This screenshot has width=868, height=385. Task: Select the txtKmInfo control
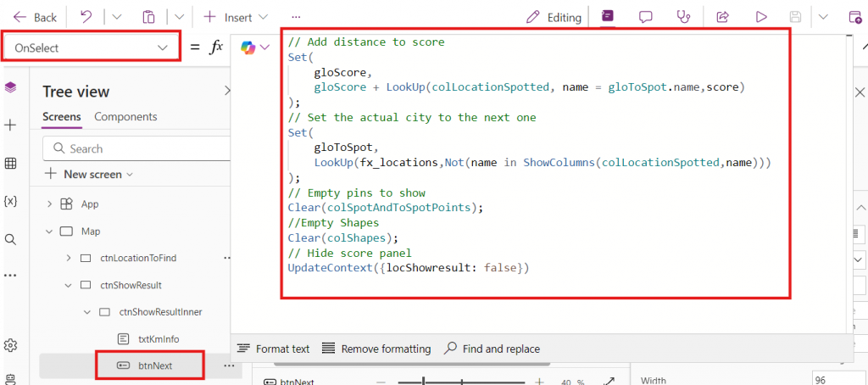click(158, 338)
